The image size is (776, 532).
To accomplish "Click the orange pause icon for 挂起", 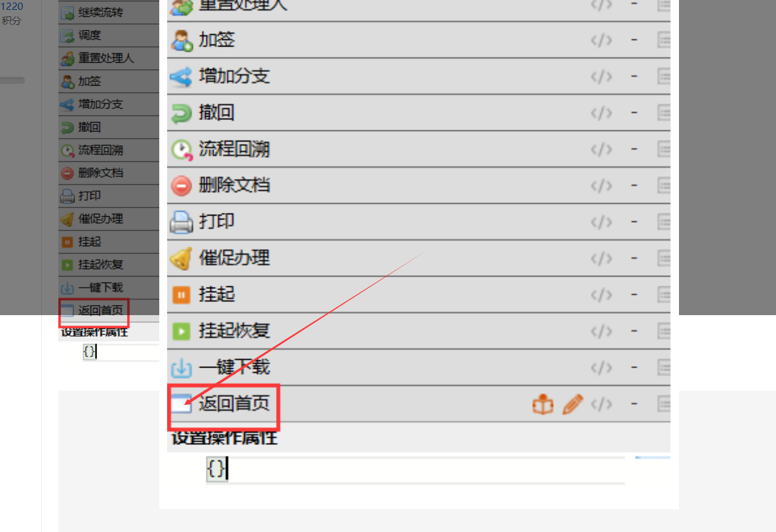I will 181,295.
